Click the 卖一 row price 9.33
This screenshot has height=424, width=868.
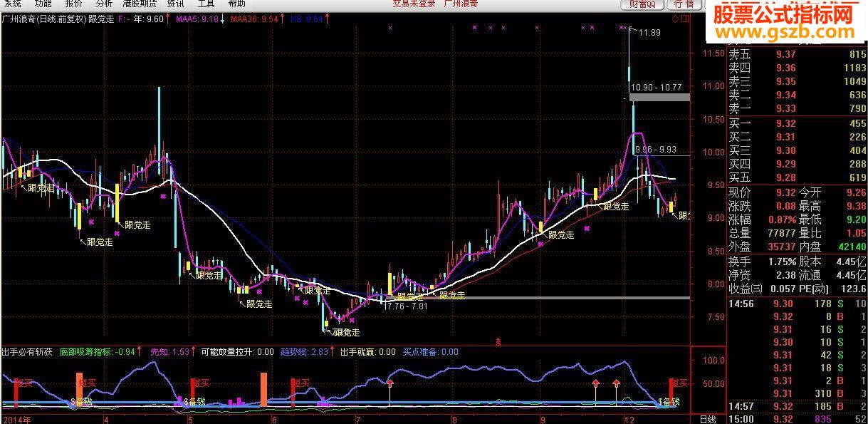[786, 108]
